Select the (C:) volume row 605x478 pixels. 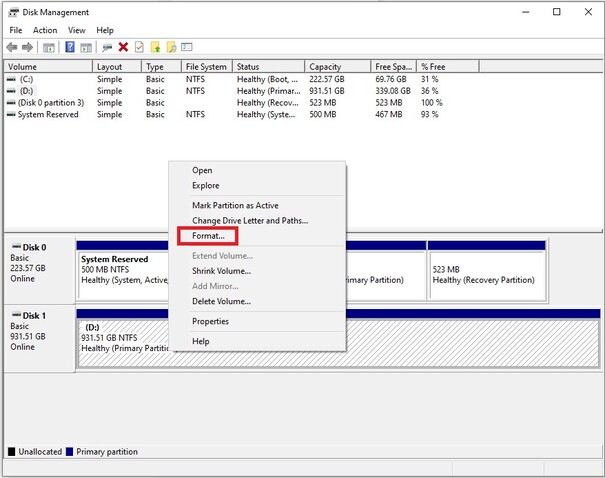(x=25, y=78)
